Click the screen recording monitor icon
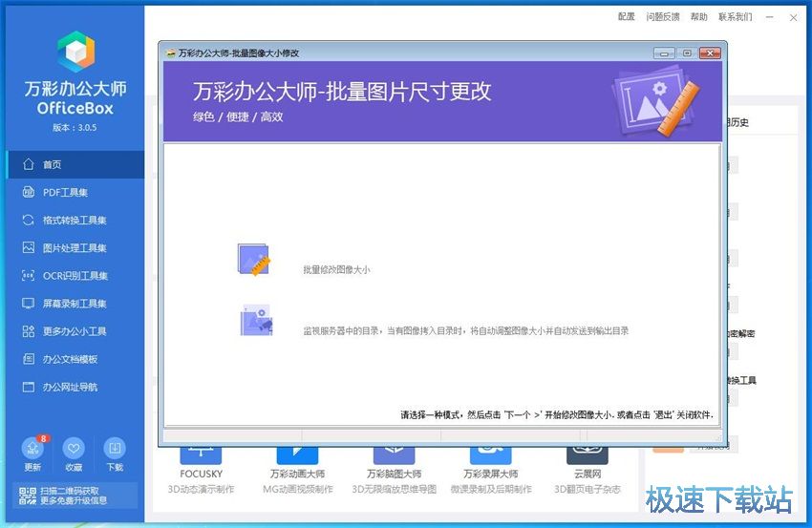The width and height of the screenshot is (812, 528). pos(29,304)
